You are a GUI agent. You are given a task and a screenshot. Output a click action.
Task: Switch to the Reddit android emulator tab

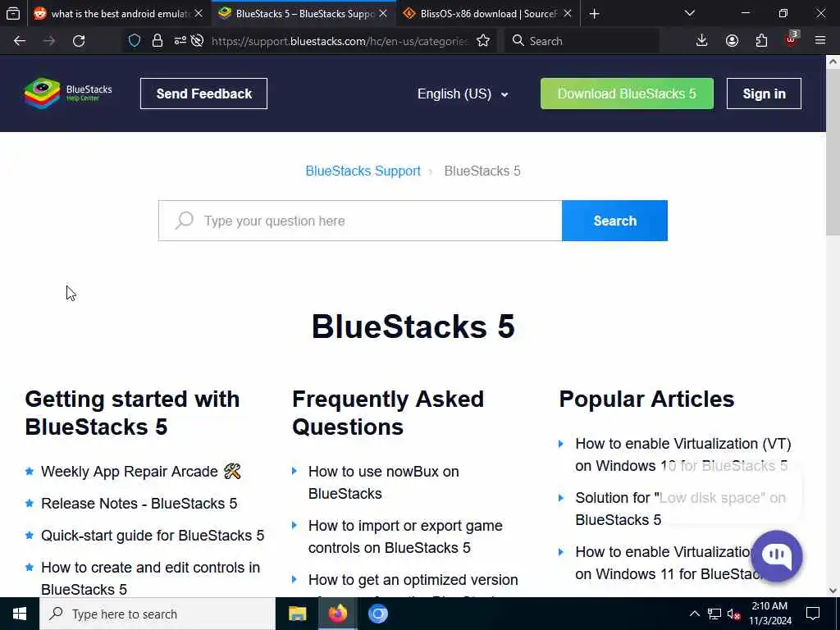pos(118,14)
